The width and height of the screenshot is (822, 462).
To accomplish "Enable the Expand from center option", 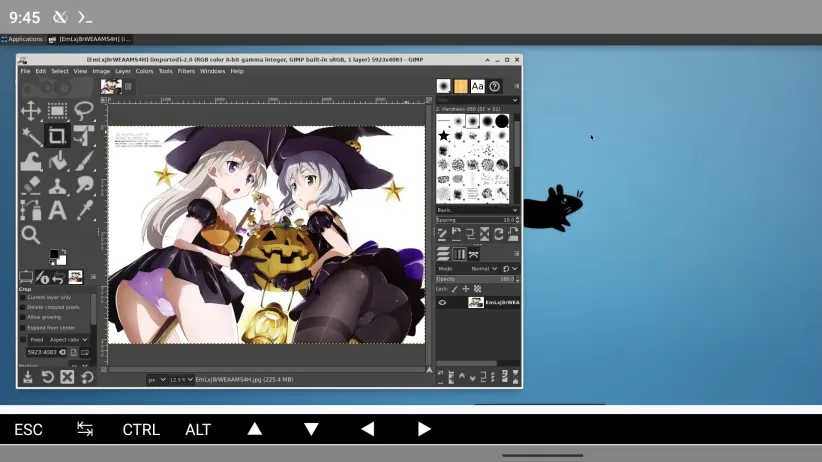I will (23, 327).
